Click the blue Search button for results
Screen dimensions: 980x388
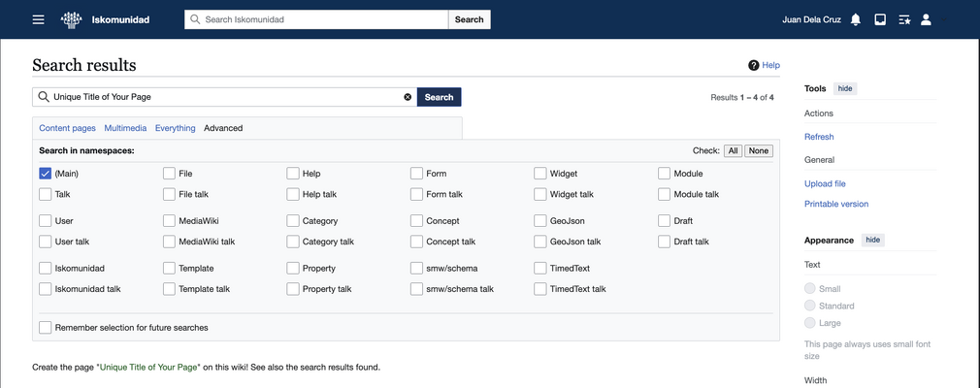pos(440,97)
